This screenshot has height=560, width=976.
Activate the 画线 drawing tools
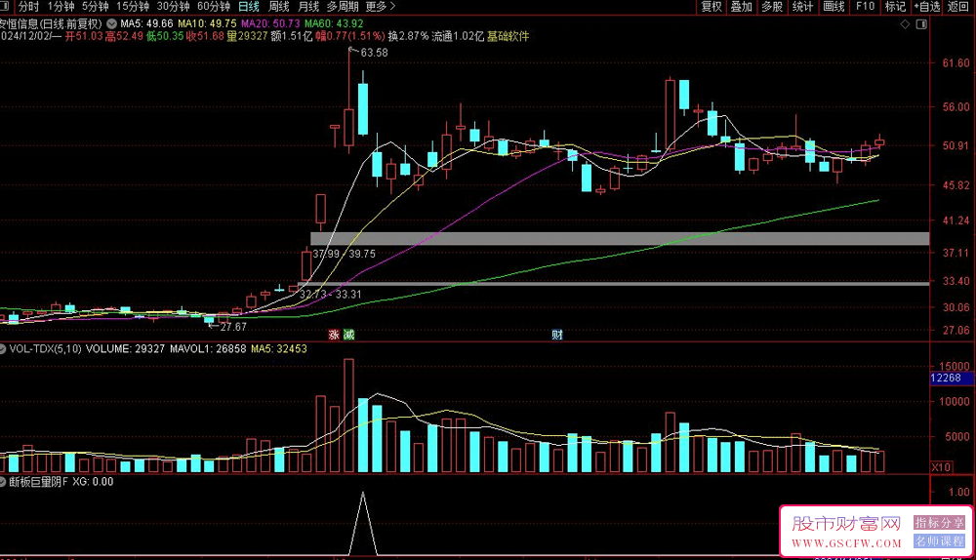click(x=834, y=6)
